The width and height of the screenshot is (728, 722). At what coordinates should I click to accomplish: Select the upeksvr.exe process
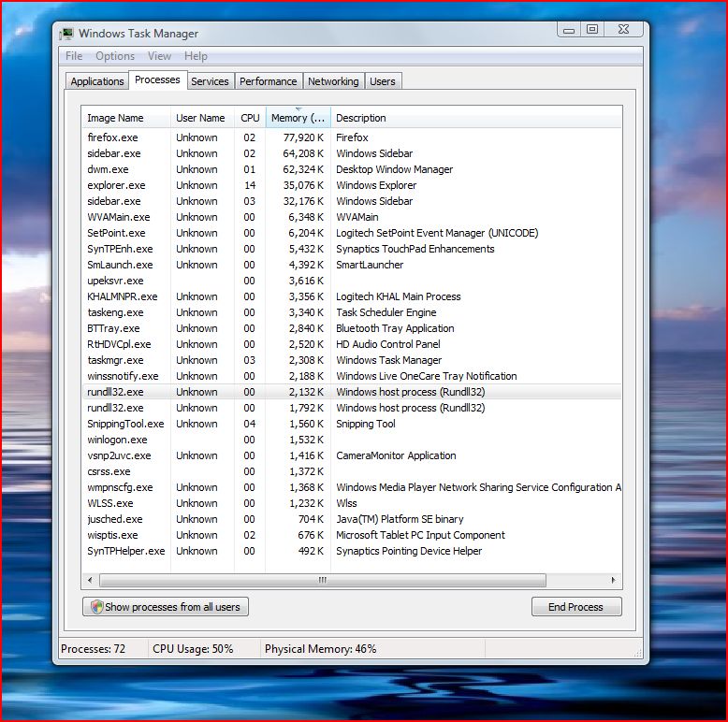[x=352, y=281]
